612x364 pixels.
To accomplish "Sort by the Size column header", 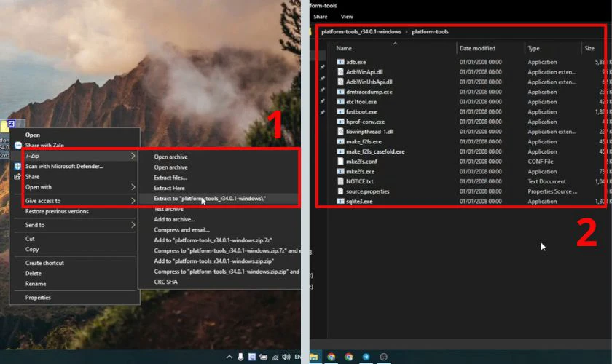I will tap(589, 48).
